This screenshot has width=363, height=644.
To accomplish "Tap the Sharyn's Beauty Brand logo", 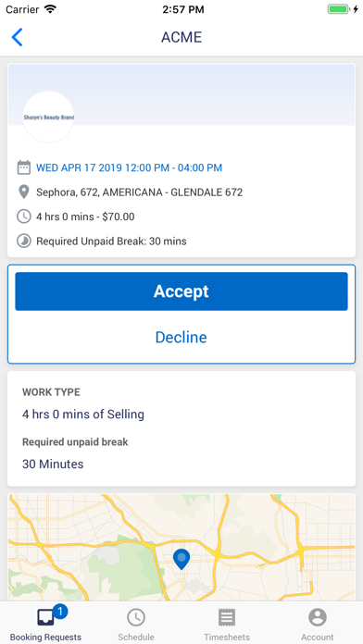I will click(x=48, y=118).
